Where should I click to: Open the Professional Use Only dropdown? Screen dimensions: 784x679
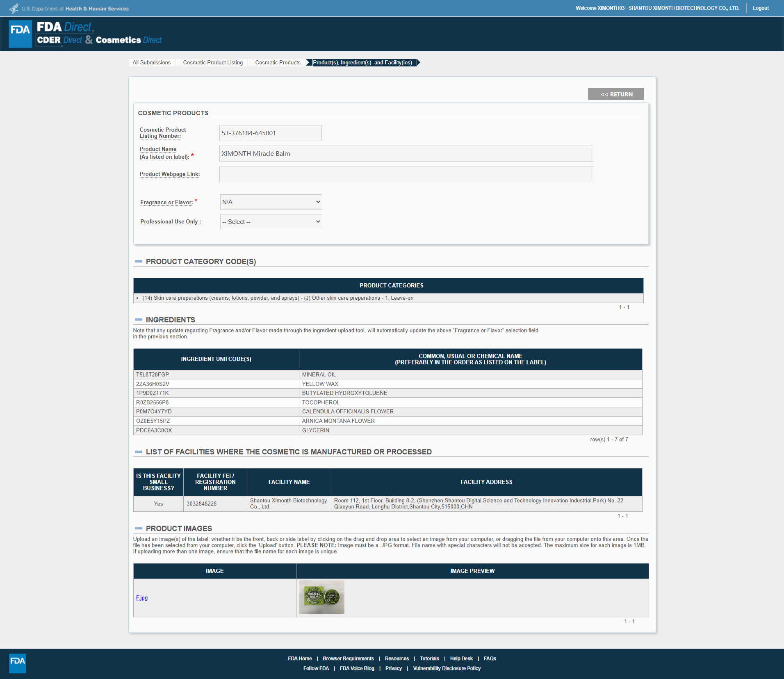pos(271,222)
